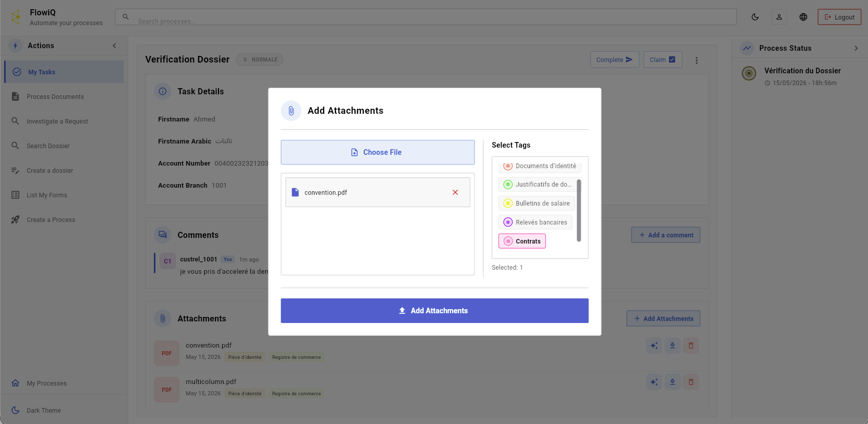Toggle the Relevés bancaires tag
Image resolution: width=868 pixels, height=424 pixels.
535,223
